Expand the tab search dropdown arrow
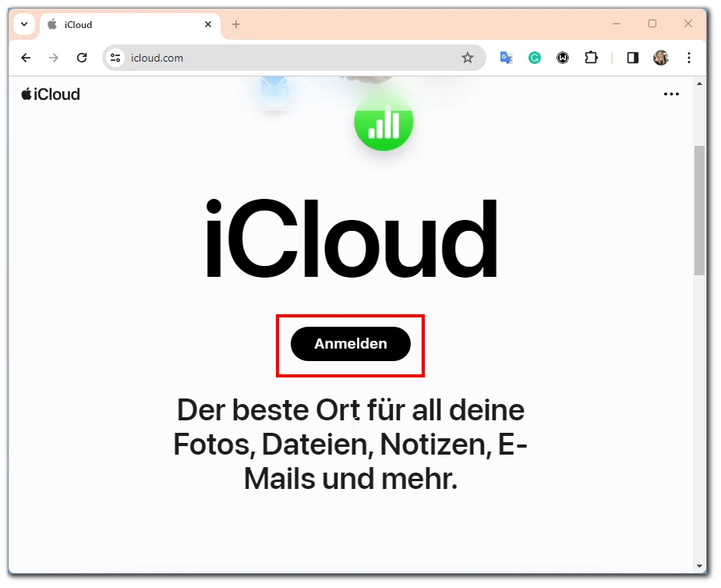This screenshot has width=721, height=588. (x=24, y=24)
